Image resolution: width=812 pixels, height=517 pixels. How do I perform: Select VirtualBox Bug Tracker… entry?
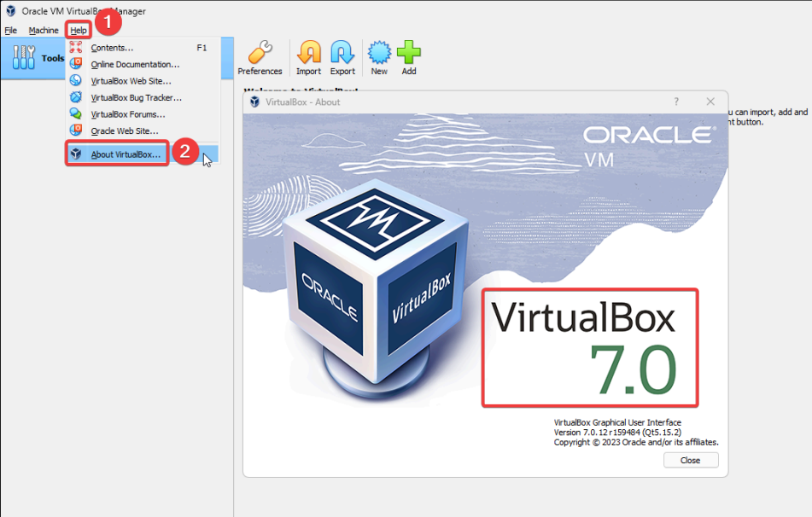(x=143, y=97)
